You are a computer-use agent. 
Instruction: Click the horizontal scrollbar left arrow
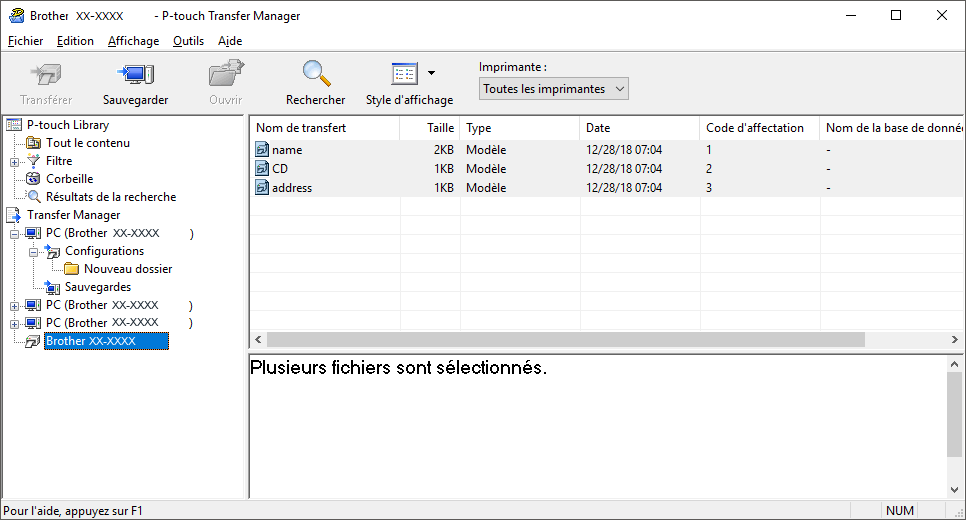[x=258, y=339]
